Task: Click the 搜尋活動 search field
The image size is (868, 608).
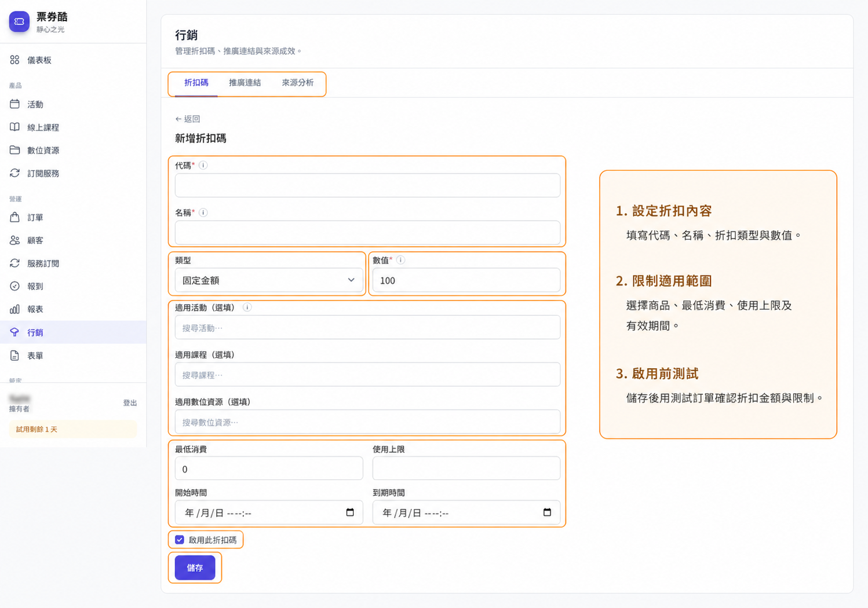Action: coord(367,328)
